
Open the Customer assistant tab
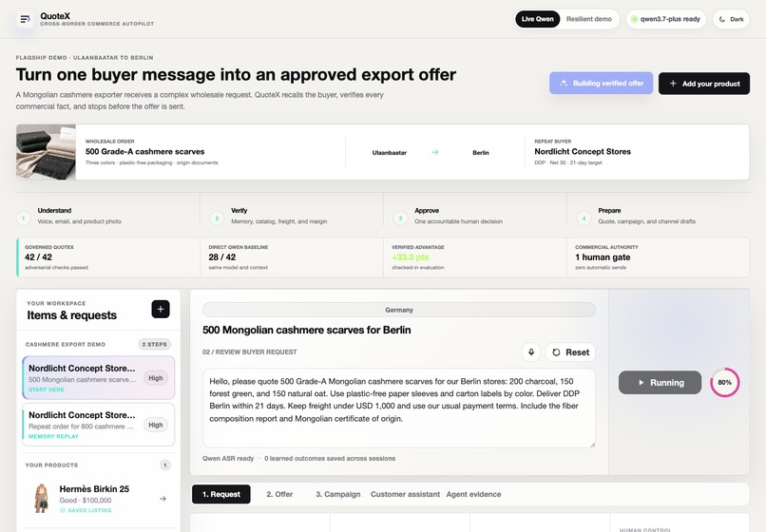click(x=406, y=494)
